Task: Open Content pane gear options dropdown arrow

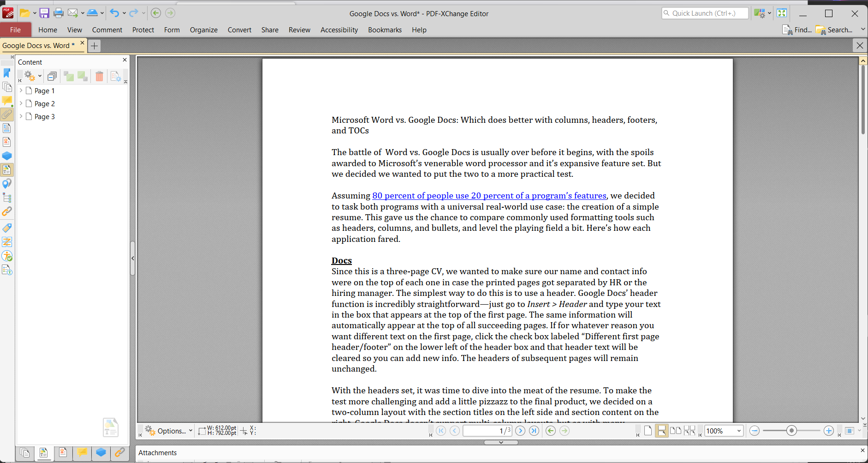Action: pos(40,76)
